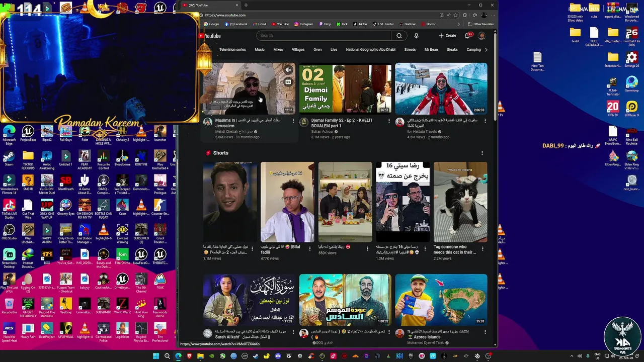Image resolution: width=644 pixels, height=362 pixels.
Task: Open the YouTube account avatar menu
Action: 481,36
